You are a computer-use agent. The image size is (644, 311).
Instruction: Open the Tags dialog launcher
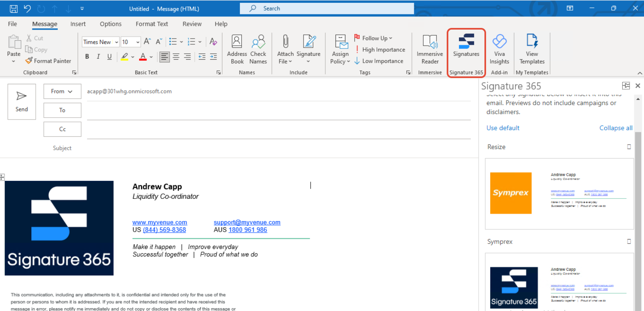coord(408,73)
